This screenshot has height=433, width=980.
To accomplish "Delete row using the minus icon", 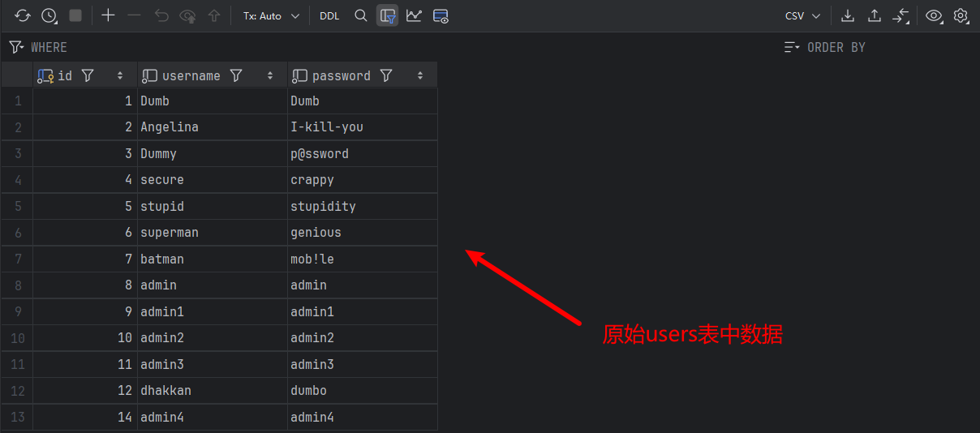I will tap(135, 15).
